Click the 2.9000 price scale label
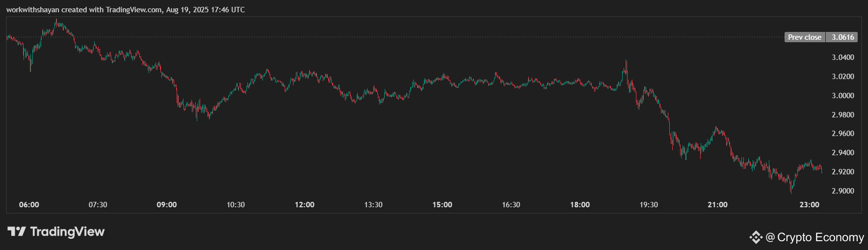Viewport: 868px width, 250px height. pos(843,191)
